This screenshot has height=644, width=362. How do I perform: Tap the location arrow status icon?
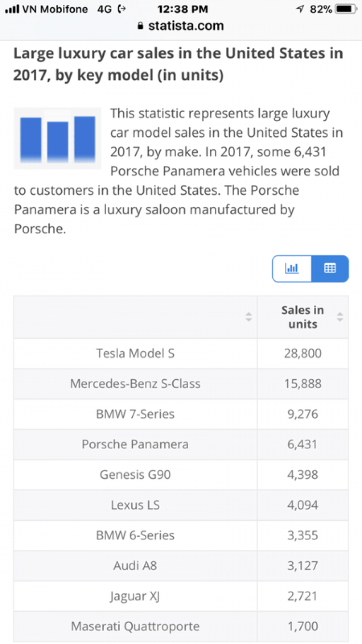coord(300,9)
